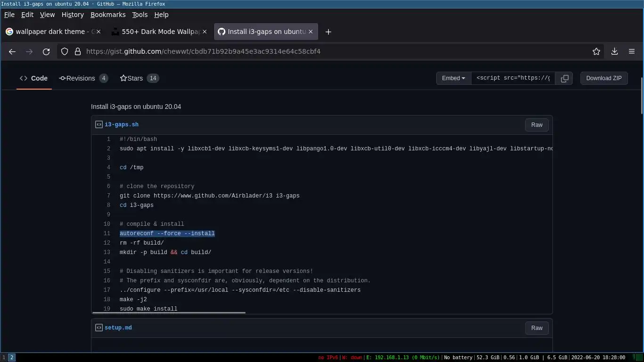644x362 pixels.
Task: Open the Firefox downloads panel
Action: point(614,51)
